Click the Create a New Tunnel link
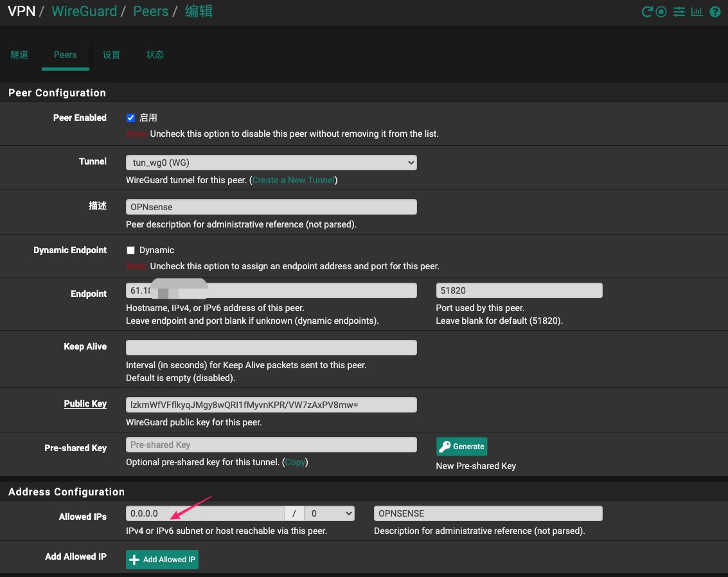 (x=294, y=180)
